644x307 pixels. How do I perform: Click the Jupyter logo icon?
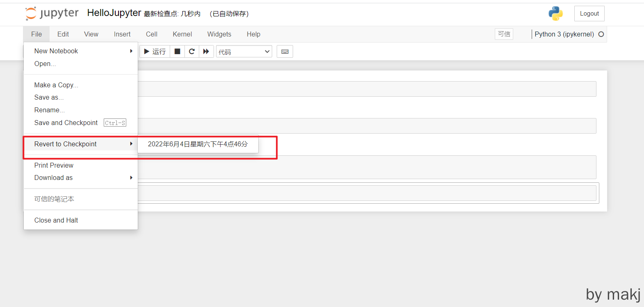pyautogui.click(x=31, y=14)
